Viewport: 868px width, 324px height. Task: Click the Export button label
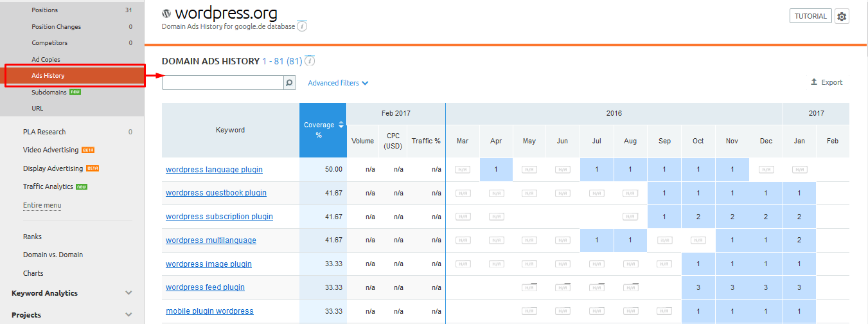[832, 82]
